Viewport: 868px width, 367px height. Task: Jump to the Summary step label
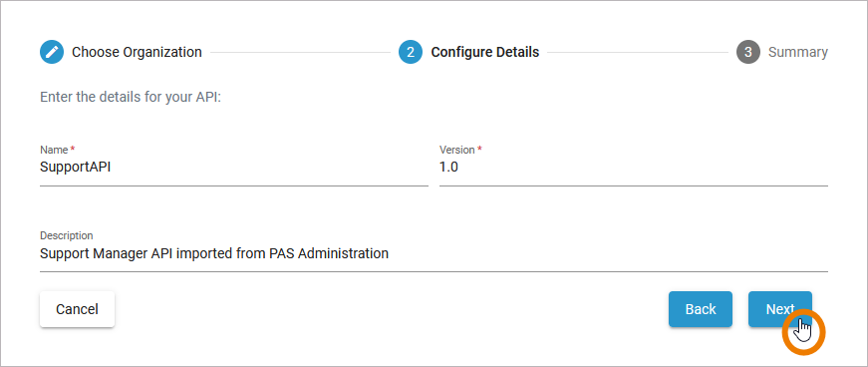(x=797, y=53)
